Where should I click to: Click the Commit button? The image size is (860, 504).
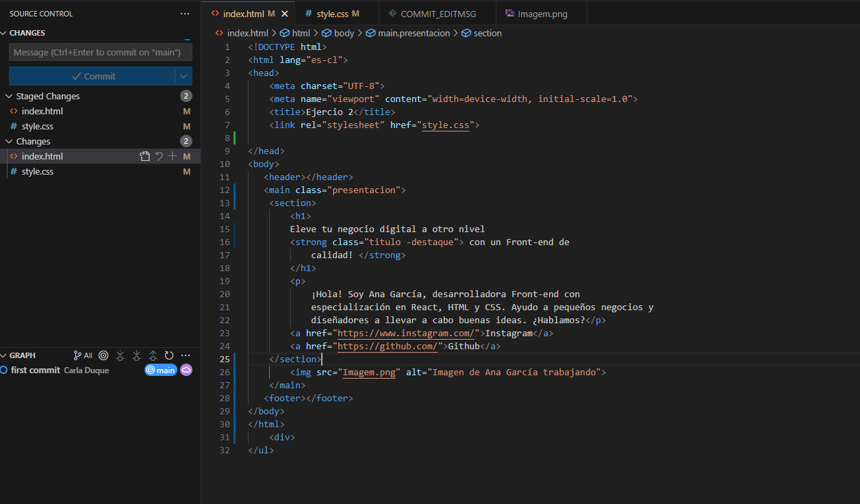pyautogui.click(x=92, y=76)
